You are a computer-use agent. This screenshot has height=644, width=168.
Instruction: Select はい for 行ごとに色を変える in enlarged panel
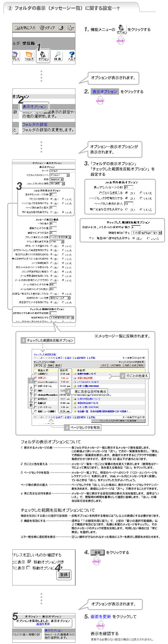[127, 193]
